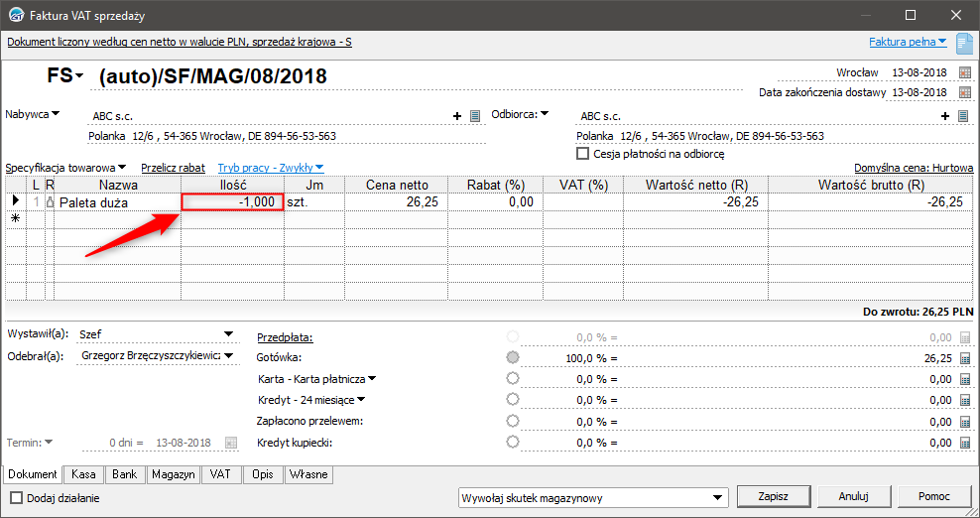The height and width of the screenshot is (518, 980).
Task: Select Przedpłata radio button
Action: 513,336
